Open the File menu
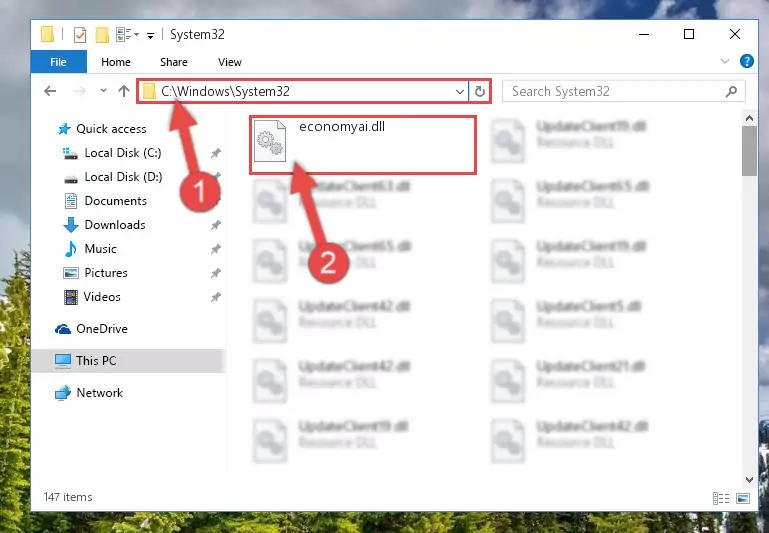Screen dimensions: 769x533 pyautogui.click(x=58, y=62)
